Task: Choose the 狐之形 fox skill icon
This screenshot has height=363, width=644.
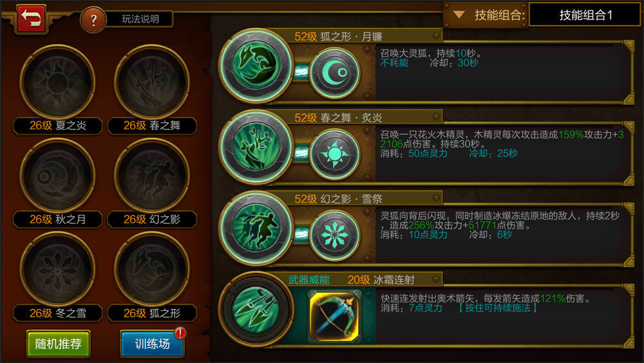Action: click(151, 270)
